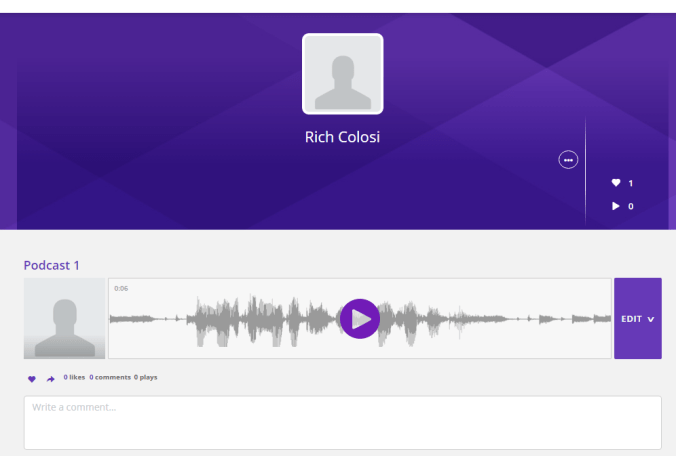Click the banner plays number 0
Image resolution: width=676 pixels, height=456 pixels.
631,206
